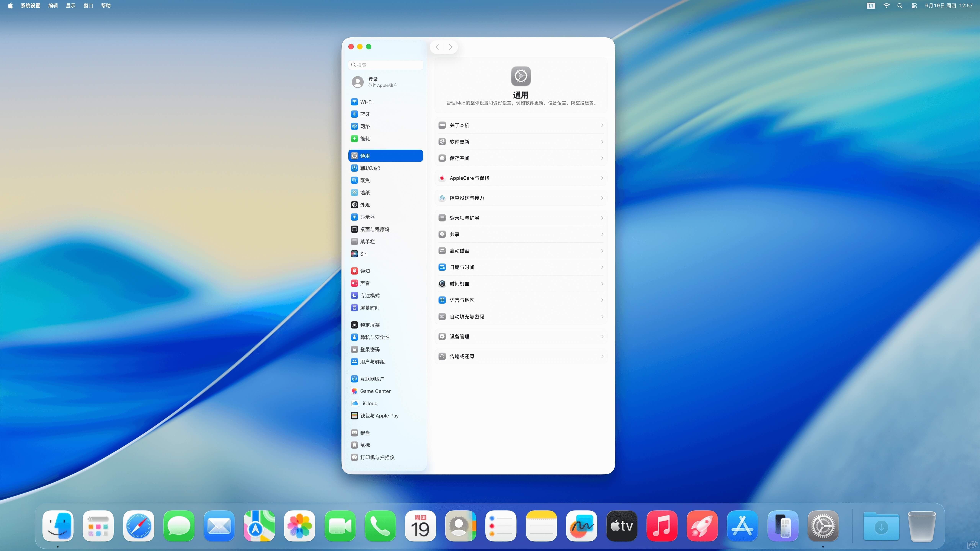This screenshot has width=980, height=551.
Task: Open 用户与群组 settings
Action: pos(385,362)
